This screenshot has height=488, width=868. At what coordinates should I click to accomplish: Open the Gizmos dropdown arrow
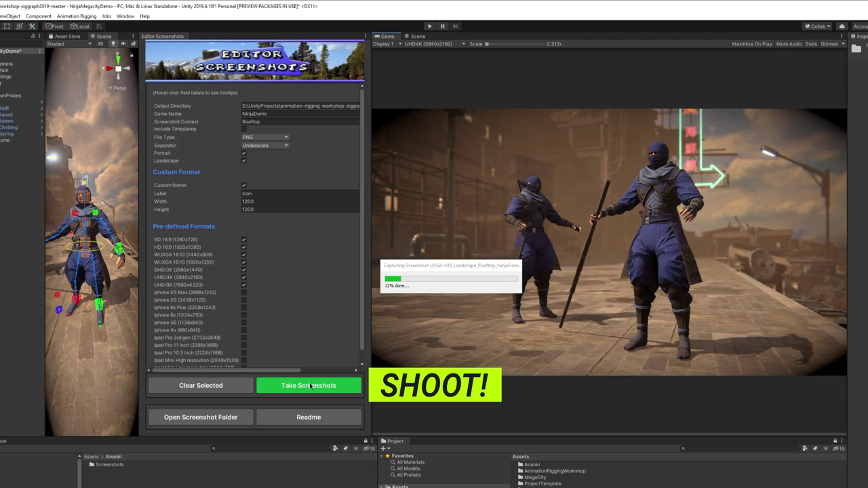point(842,44)
